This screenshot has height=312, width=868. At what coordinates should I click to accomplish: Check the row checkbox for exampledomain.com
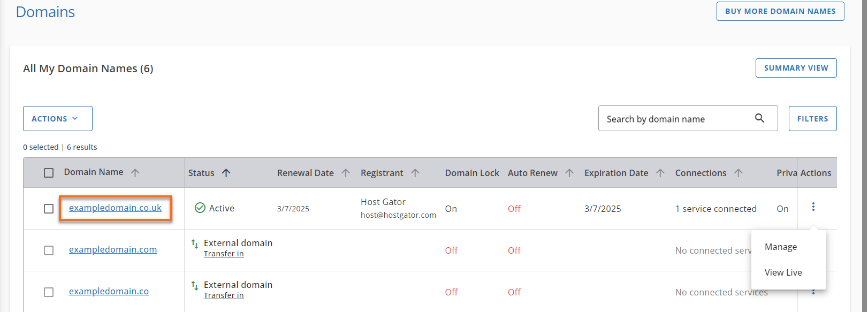(x=49, y=250)
